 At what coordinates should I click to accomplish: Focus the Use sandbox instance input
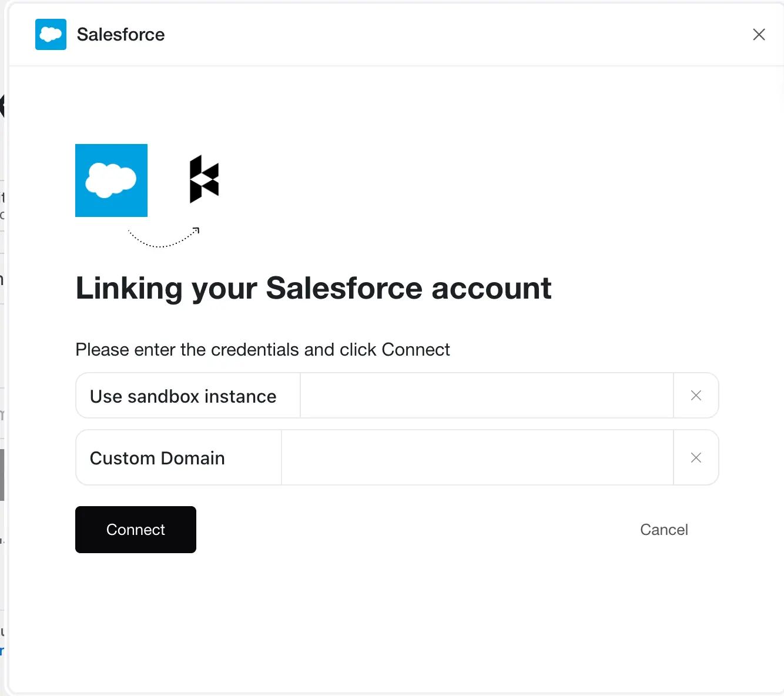pos(487,396)
